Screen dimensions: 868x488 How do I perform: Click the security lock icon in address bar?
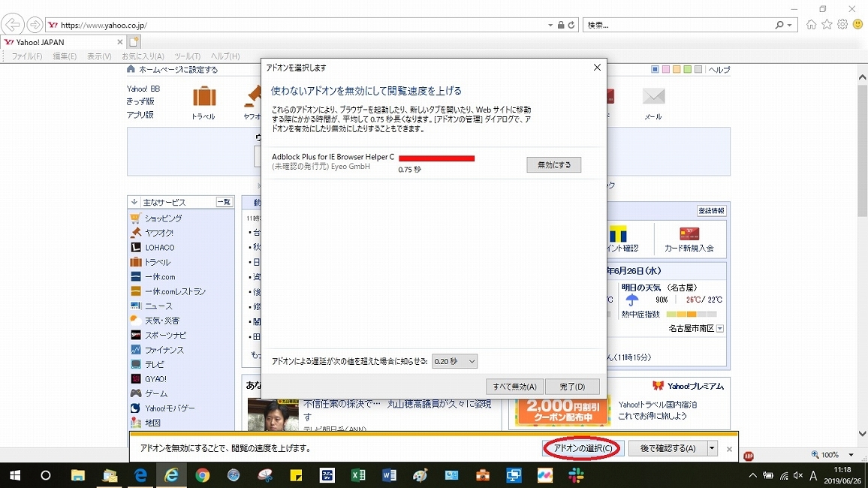561,25
